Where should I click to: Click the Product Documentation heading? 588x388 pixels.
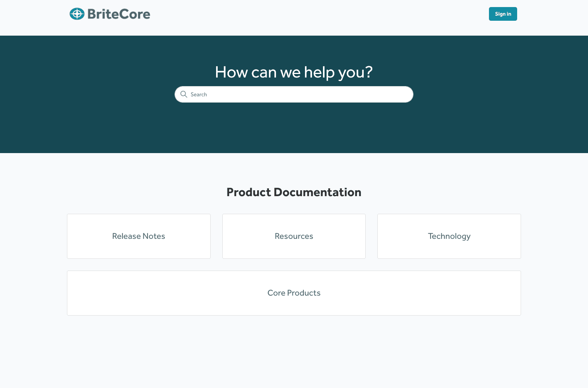point(294,192)
